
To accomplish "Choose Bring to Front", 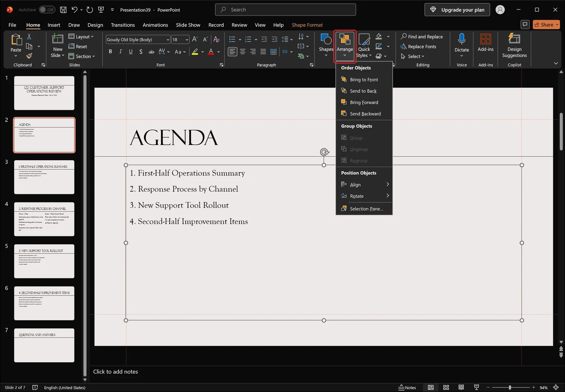I will tap(364, 79).
